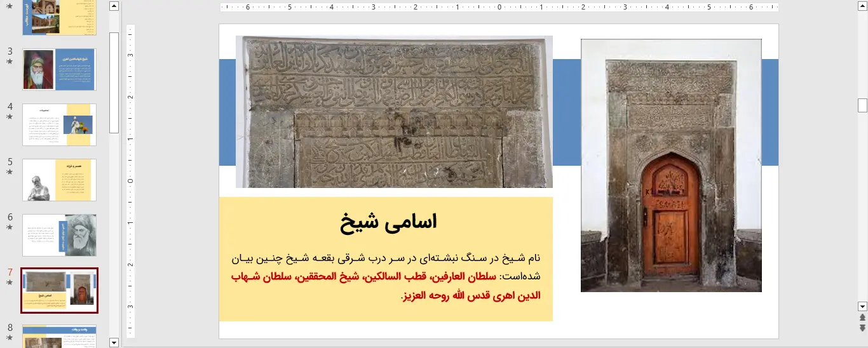Click the slide title 'اسامی شیخ'
This screenshot has height=348, width=868.
(388, 221)
